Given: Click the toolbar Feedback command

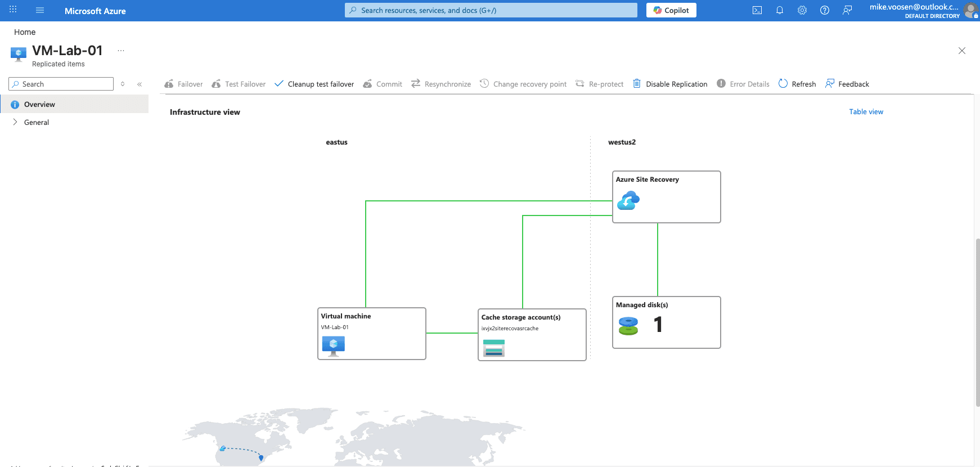Looking at the screenshot, I should [847, 84].
